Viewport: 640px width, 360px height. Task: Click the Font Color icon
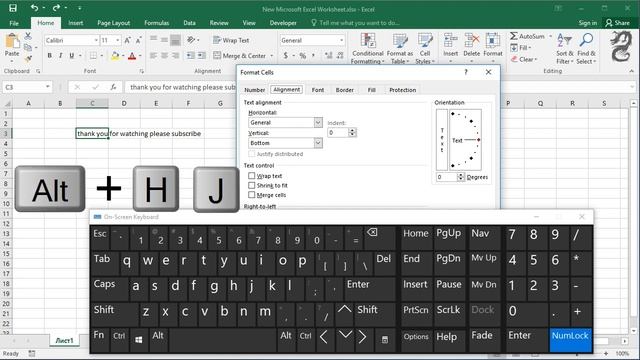click(131, 56)
